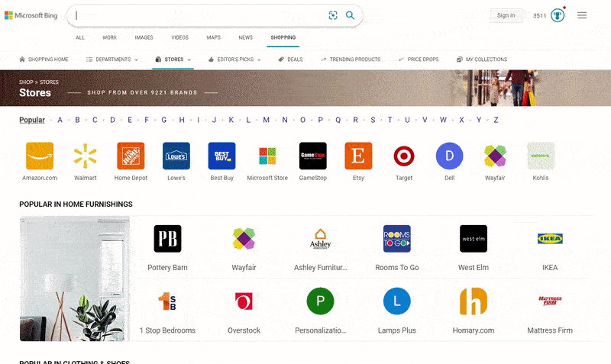Viewport: 611px width, 364px height.
Task: Open the Microsoft Rewards trophy icon
Action: click(558, 15)
